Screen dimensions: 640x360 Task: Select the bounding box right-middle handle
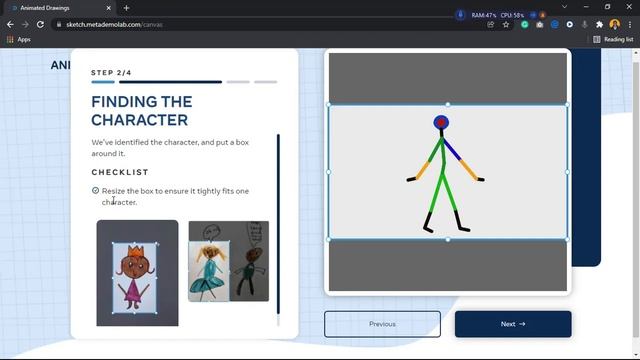(x=567, y=172)
